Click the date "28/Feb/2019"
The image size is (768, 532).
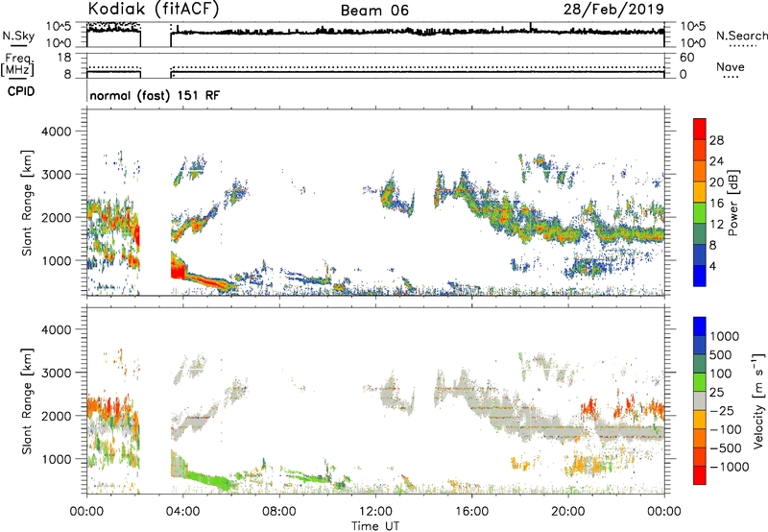click(x=613, y=9)
